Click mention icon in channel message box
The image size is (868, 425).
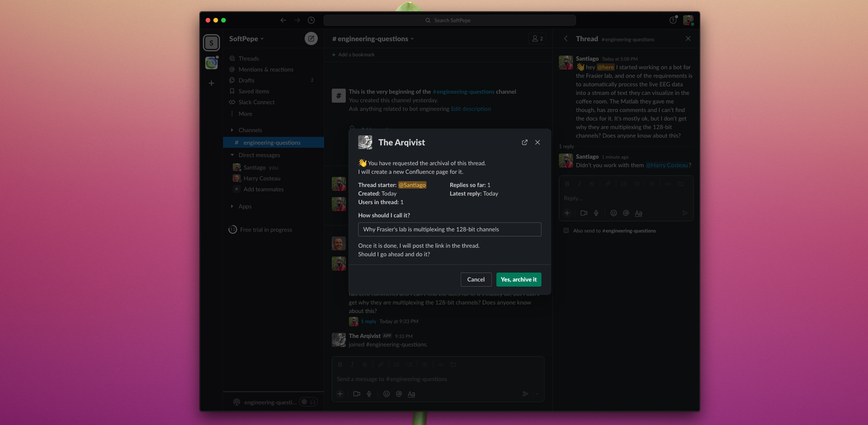click(399, 394)
